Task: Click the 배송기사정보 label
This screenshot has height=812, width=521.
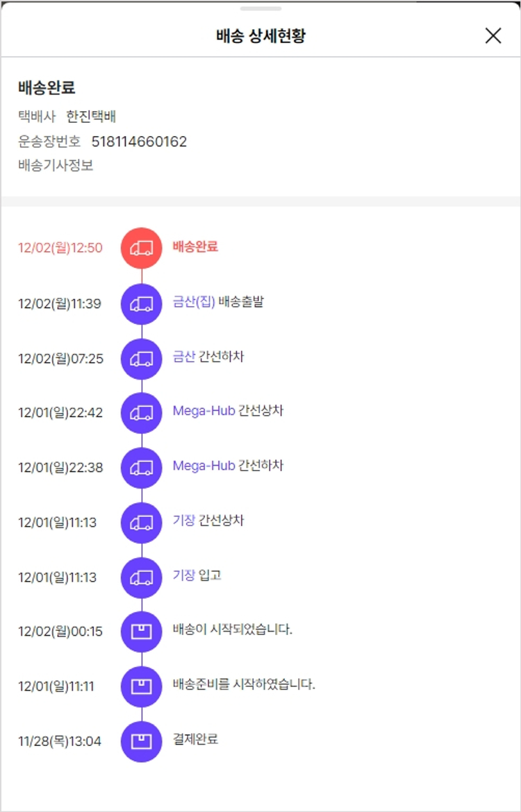Action: coord(56,166)
